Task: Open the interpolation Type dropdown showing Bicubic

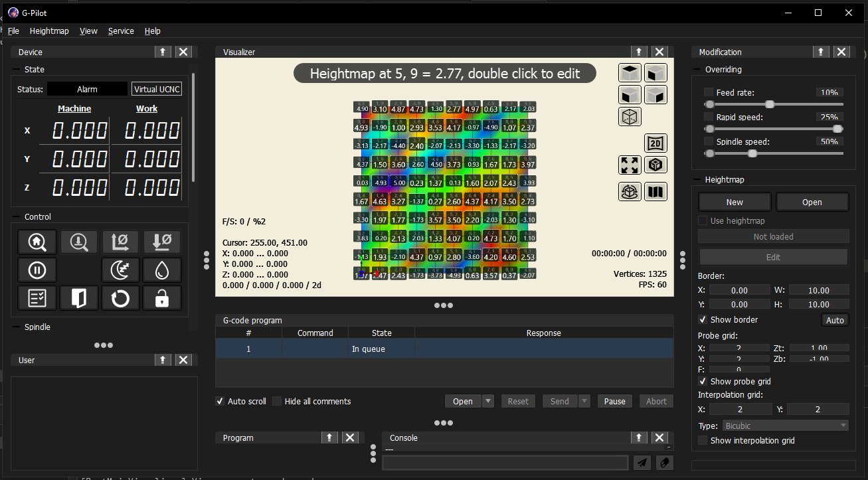Action: pos(784,424)
